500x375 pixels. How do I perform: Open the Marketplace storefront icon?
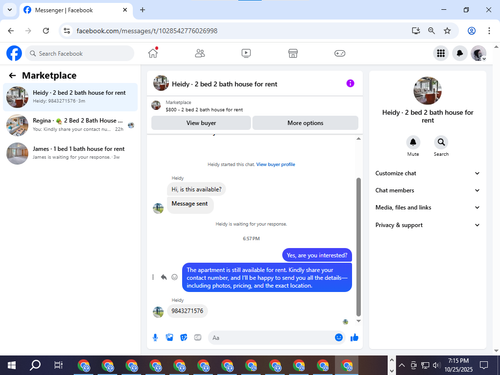[293, 53]
